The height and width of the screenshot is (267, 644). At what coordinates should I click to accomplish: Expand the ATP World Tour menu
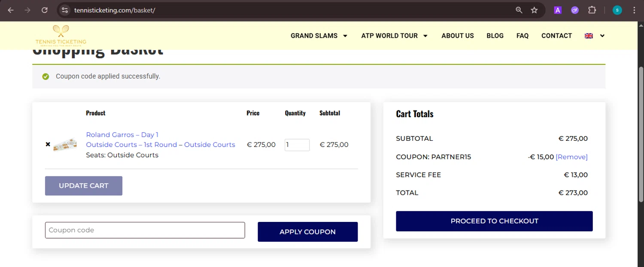[x=395, y=36]
